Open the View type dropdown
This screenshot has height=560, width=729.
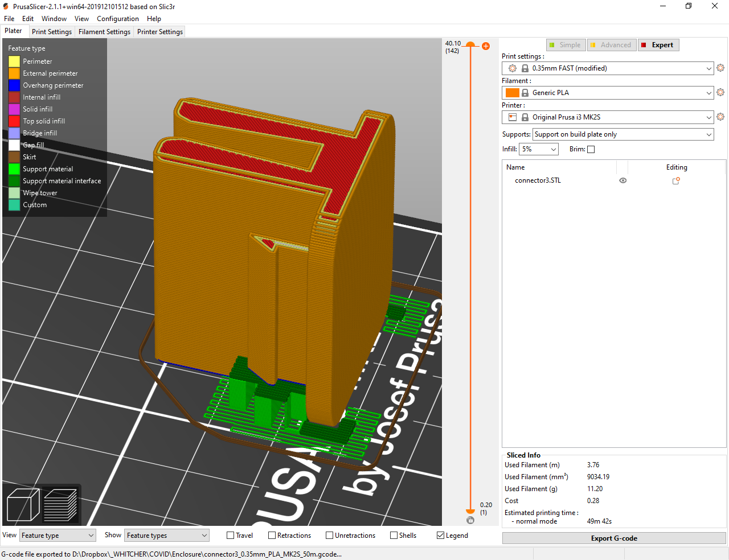point(58,536)
